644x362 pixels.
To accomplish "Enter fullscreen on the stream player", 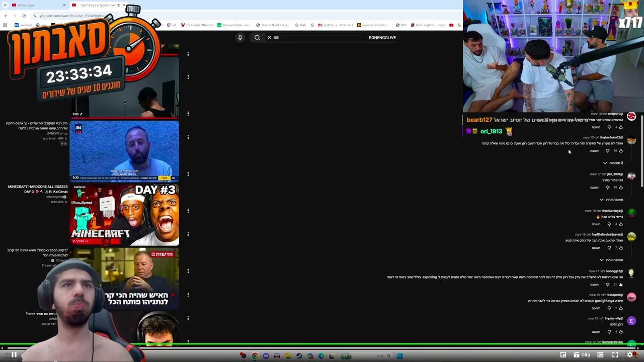I will coord(615,355).
